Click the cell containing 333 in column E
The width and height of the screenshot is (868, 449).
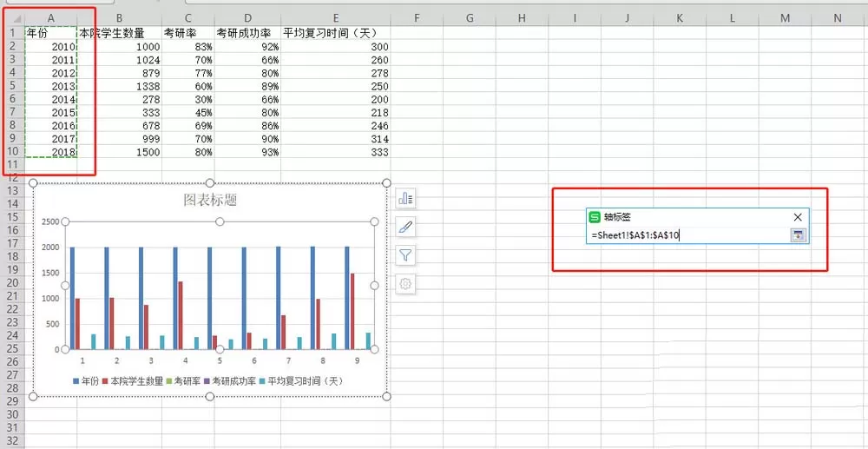[335, 152]
